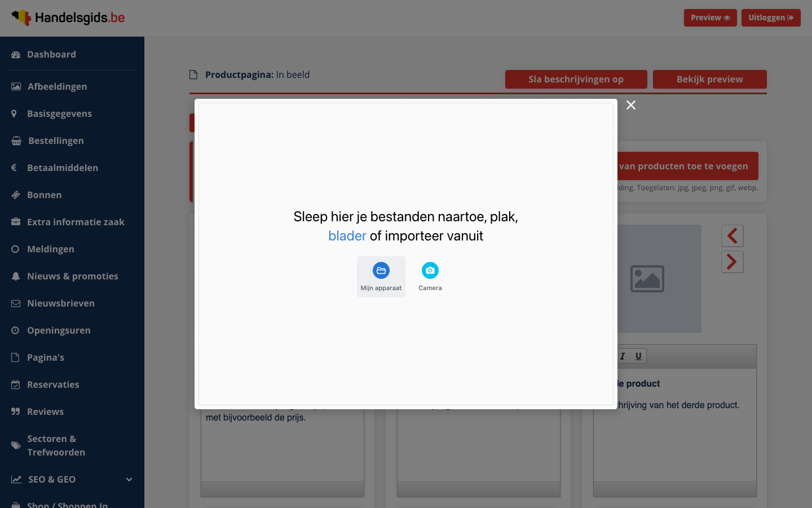Viewport: 812px width, 508px height.
Task: Choose the Camera import source
Action: [430, 277]
